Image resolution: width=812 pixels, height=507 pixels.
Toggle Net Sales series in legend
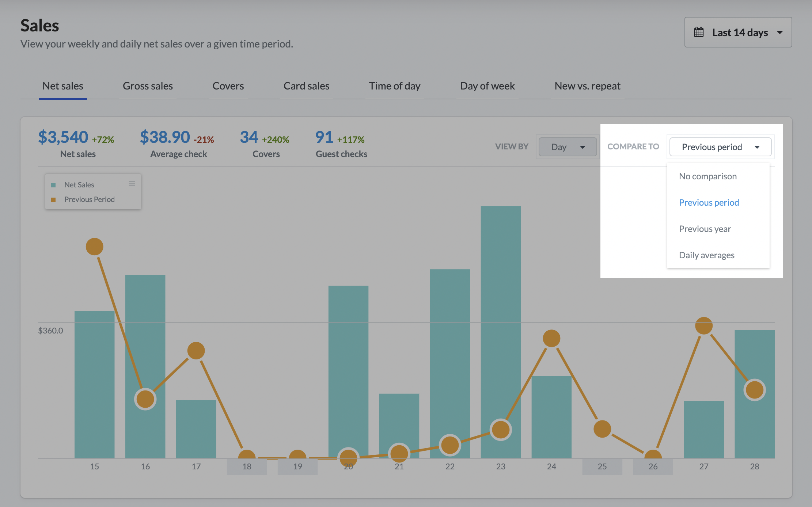click(x=79, y=185)
